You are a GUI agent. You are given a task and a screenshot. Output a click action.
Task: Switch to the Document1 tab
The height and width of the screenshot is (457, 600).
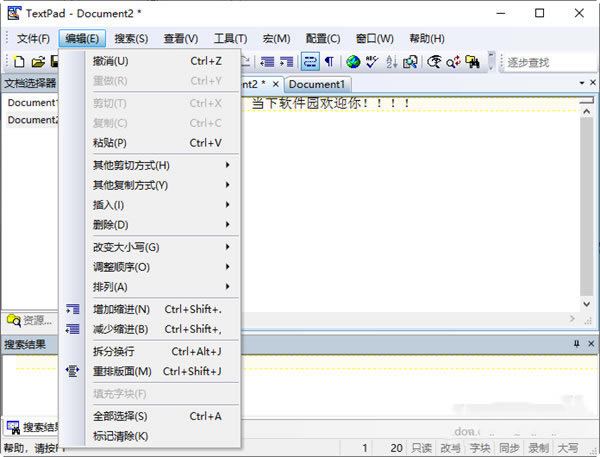coord(317,84)
